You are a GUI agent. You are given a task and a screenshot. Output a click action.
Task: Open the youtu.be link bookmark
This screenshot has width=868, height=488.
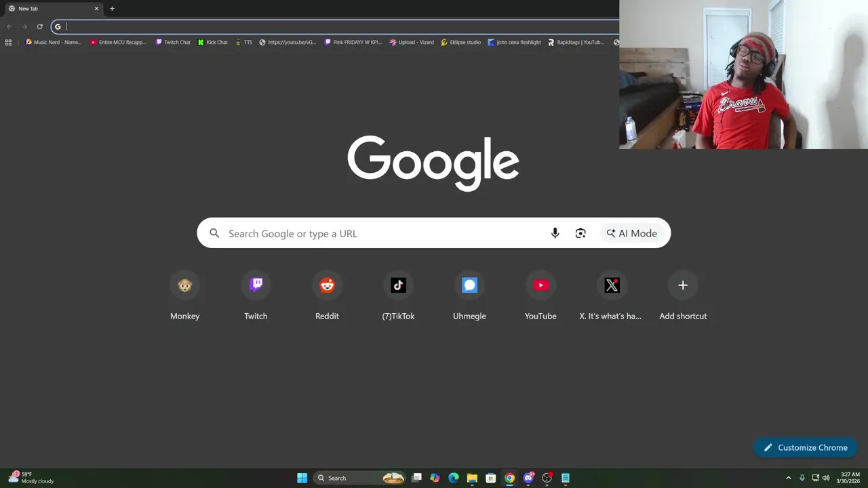(288, 42)
